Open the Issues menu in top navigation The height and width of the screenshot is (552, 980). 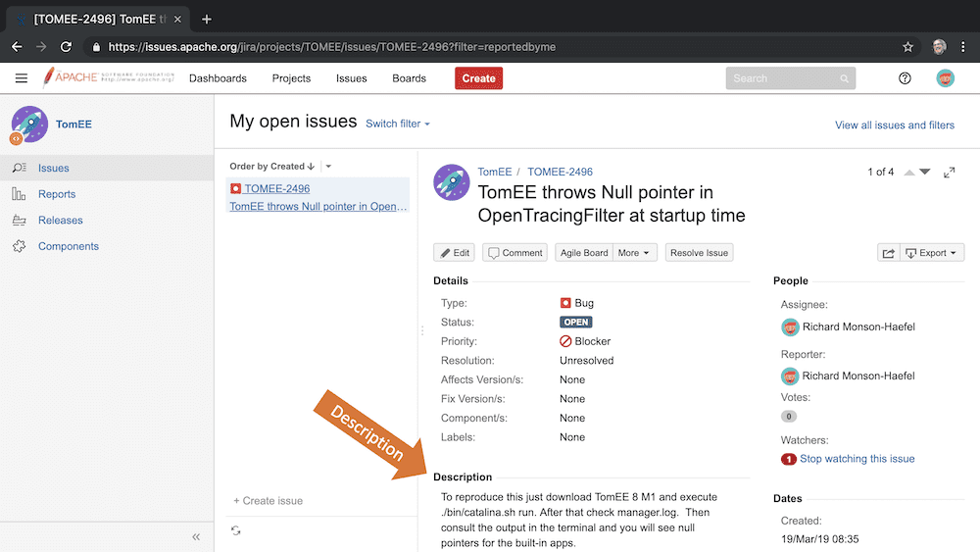(351, 78)
